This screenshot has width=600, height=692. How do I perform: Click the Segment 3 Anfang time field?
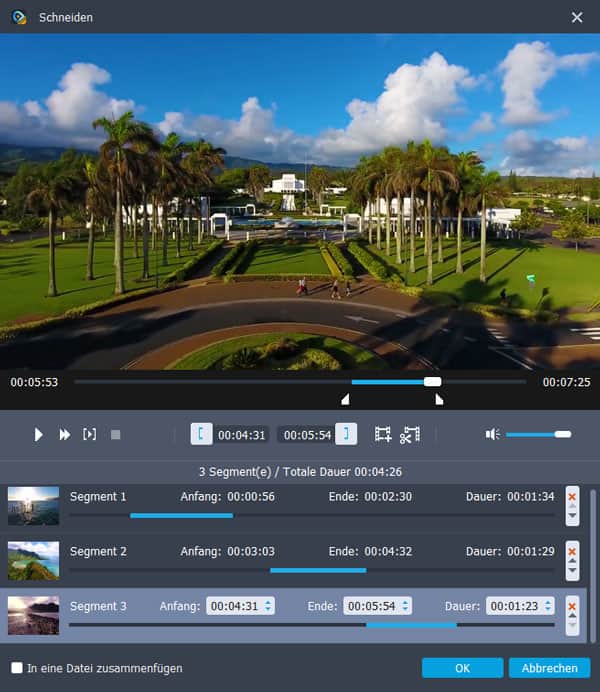240,606
